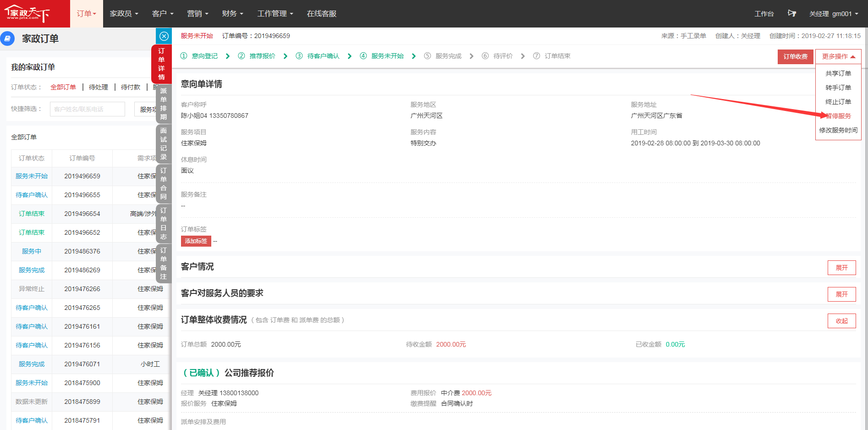
Task: Click step 待评价 in the progress bar
Action: (497, 56)
